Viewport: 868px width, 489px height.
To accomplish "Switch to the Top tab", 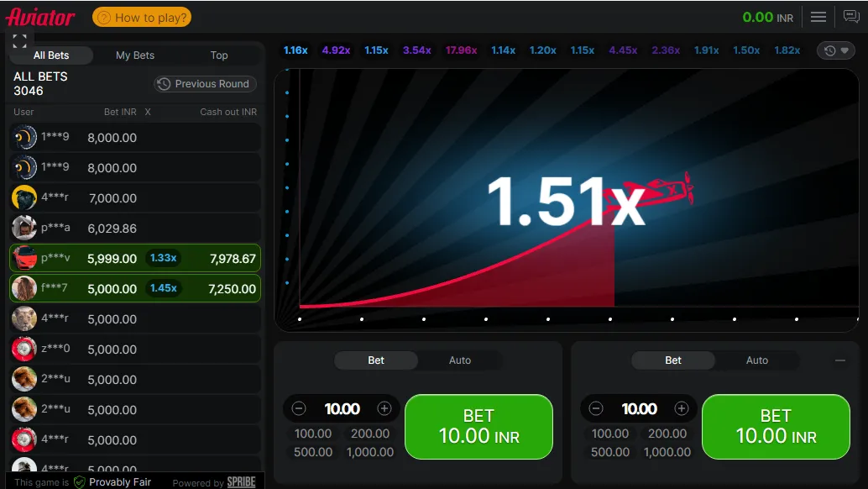I will tap(218, 55).
